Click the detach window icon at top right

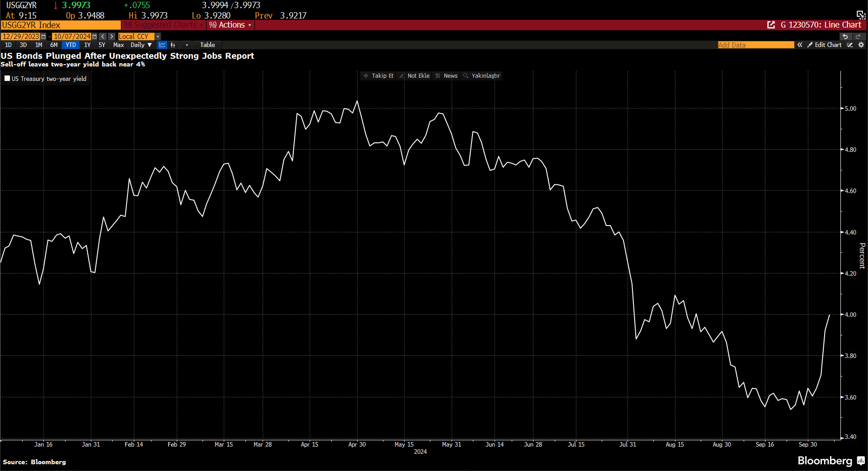click(861, 14)
